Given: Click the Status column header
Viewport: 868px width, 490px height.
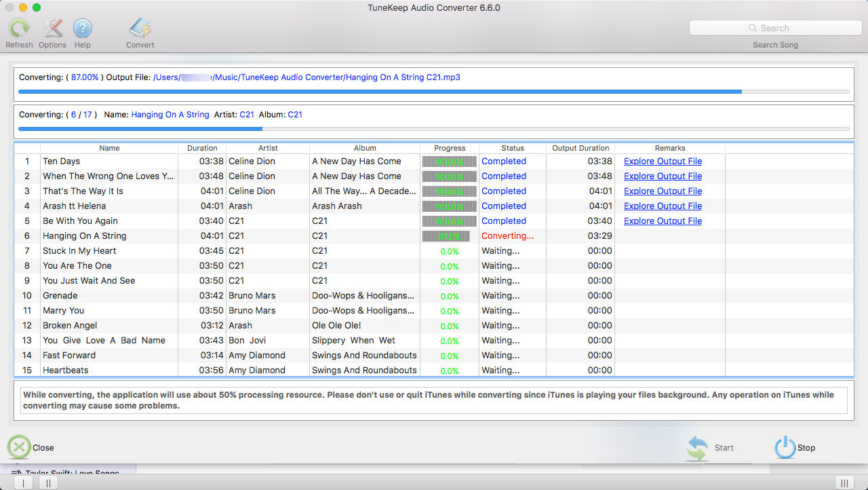Looking at the screenshot, I should [513, 148].
